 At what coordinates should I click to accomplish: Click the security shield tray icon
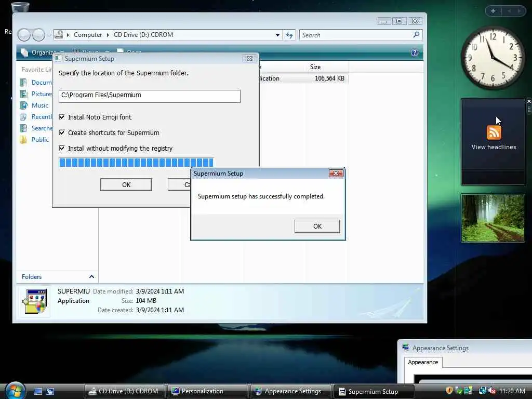(x=449, y=391)
